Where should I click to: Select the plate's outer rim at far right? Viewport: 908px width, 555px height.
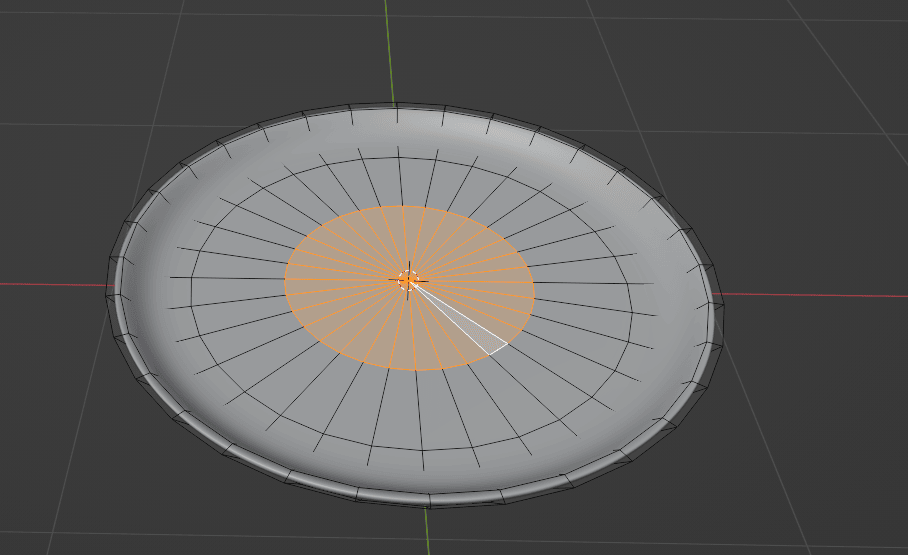click(x=716, y=300)
